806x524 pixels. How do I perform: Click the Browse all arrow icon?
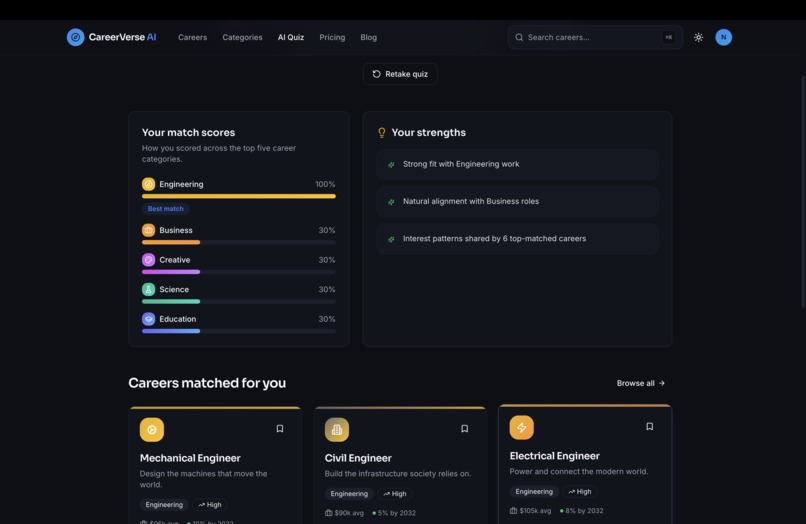click(662, 383)
